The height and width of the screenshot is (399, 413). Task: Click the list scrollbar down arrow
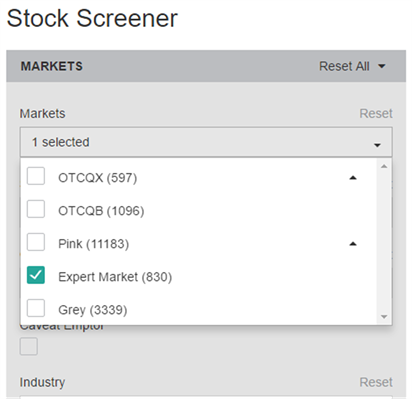click(x=384, y=317)
